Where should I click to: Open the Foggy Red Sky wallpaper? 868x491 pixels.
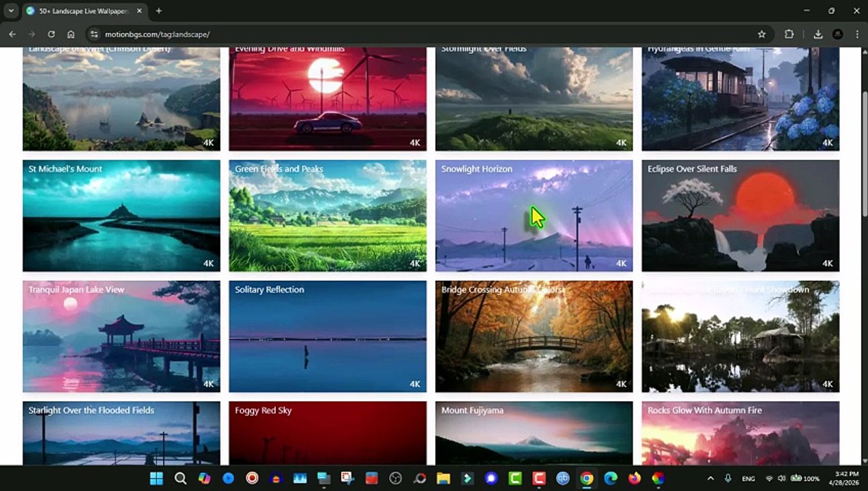tap(328, 433)
